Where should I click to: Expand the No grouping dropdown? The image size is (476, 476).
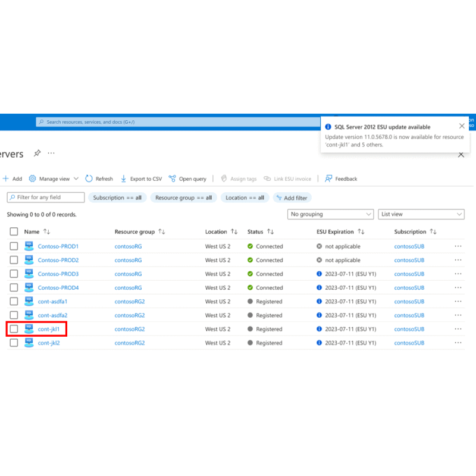330,214
